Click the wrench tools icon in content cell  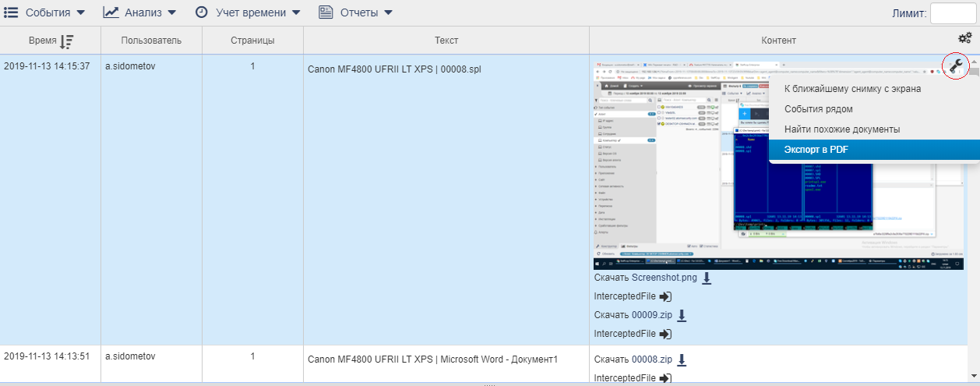point(955,67)
